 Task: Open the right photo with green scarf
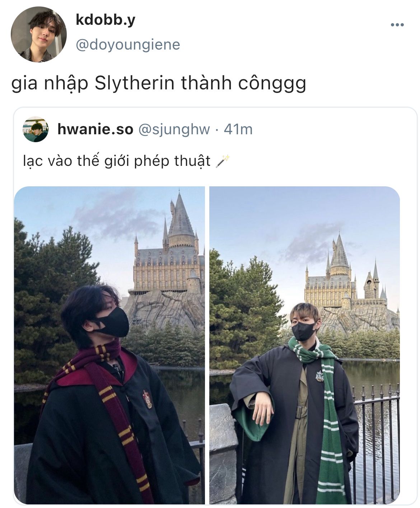[304, 345]
